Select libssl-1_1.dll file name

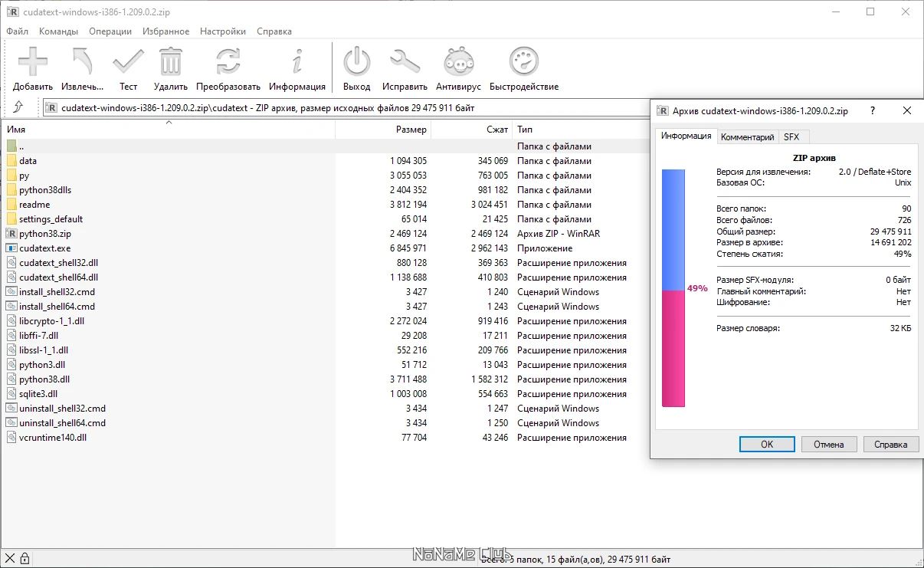tap(44, 350)
